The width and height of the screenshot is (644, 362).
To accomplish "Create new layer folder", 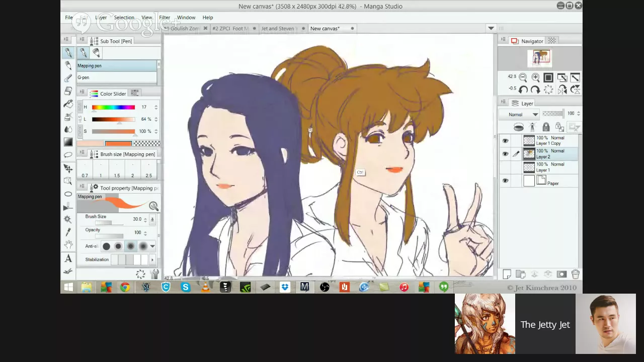I will [x=521, y=274].
